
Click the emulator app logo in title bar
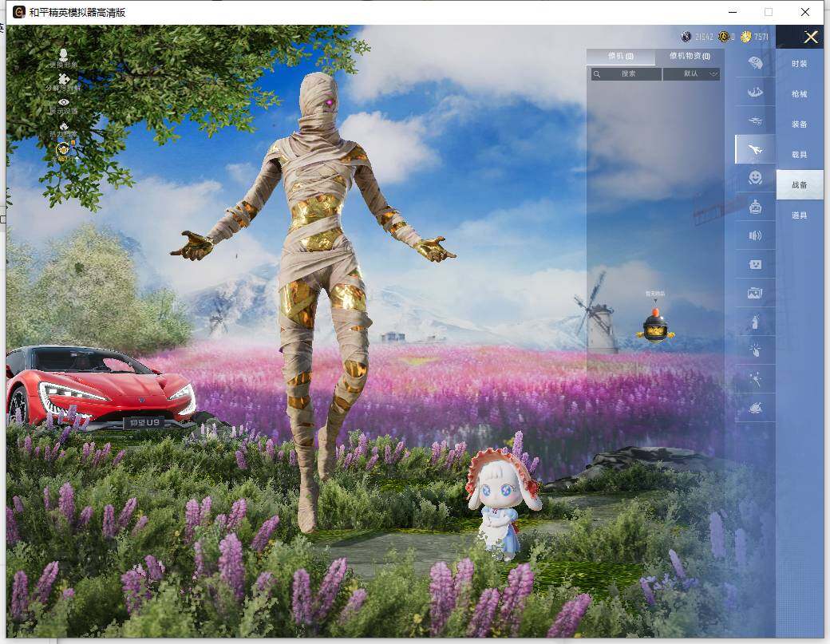(19, 12)
